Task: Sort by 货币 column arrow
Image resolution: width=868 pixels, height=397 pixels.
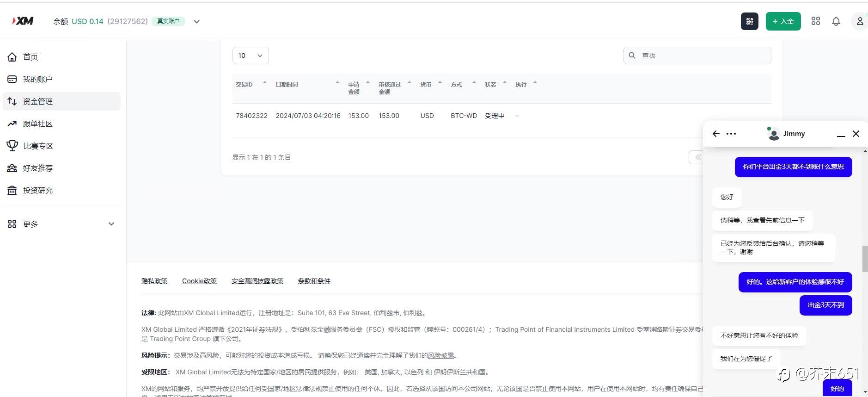Action: (440, 82)
